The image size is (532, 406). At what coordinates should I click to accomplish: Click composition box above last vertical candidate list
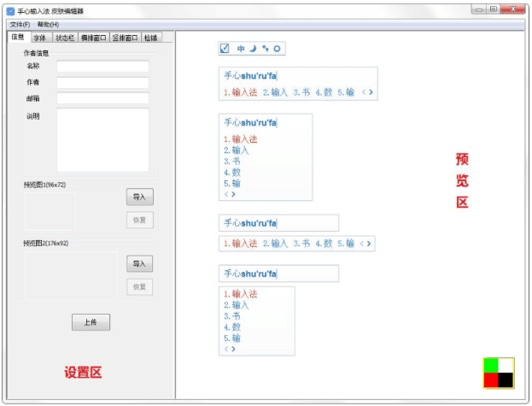(x=278, y=274)
